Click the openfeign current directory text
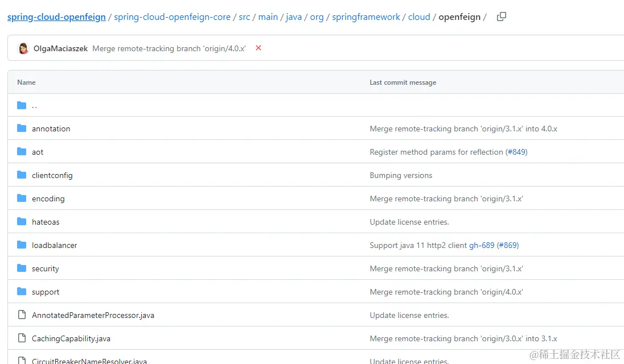624x364 pixels. pos(459,17)
